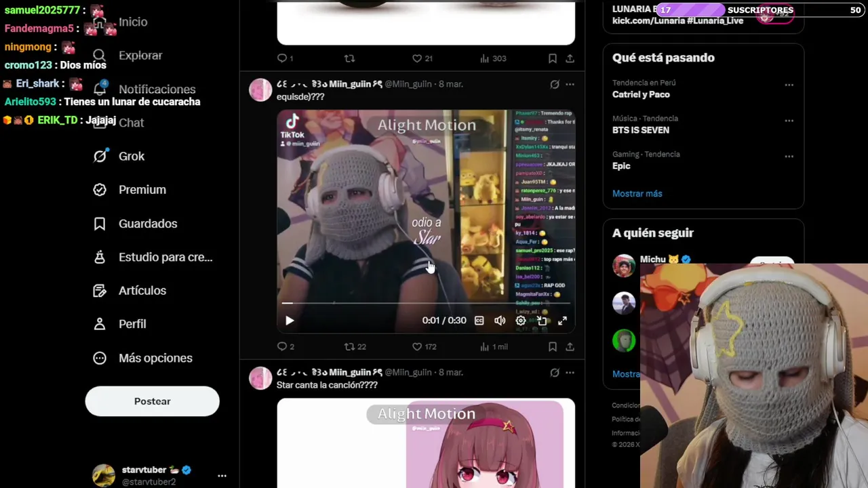
Task: Open the Epic gaming trend
Action: (621, 165)
